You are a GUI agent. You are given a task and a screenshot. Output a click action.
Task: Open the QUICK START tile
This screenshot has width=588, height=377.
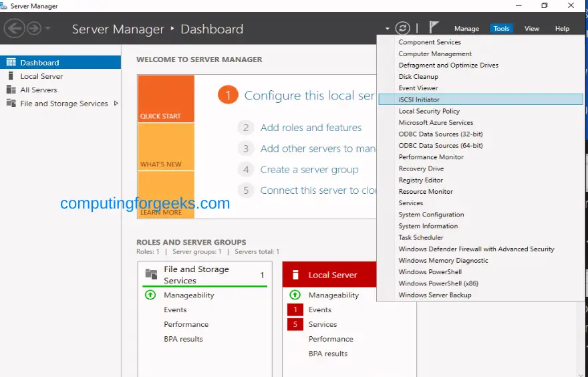click(166, 99)
